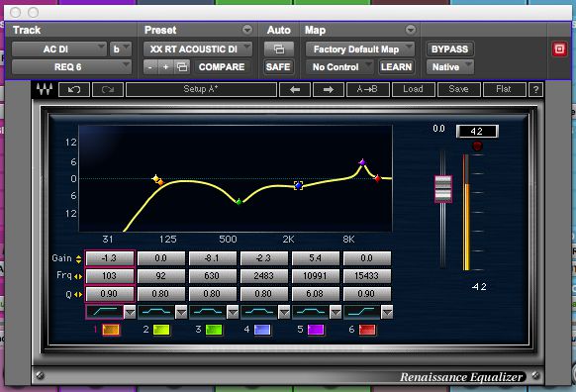Select the purple band 5 node on graph
576x392 pixels.
pyautogui.click(x=362, y=162)
